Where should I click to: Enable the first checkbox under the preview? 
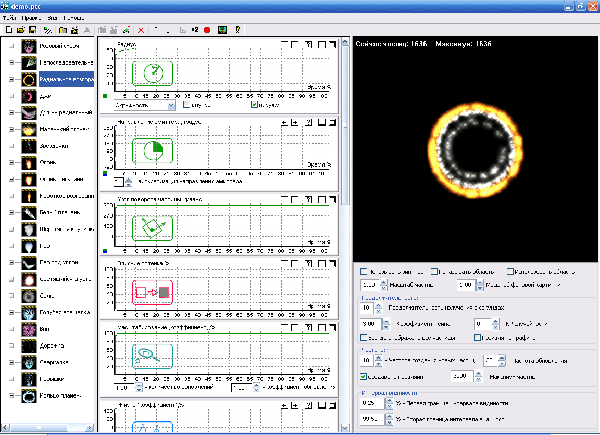(363, 271)
